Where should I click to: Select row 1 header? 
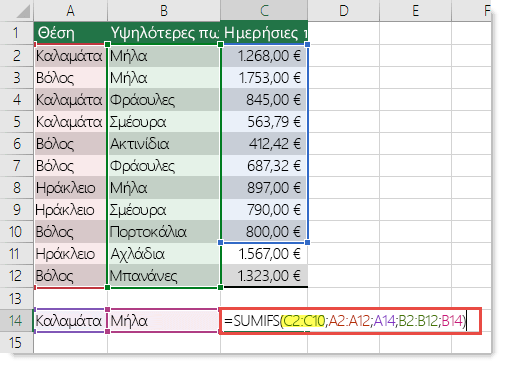tap(17, 33)
